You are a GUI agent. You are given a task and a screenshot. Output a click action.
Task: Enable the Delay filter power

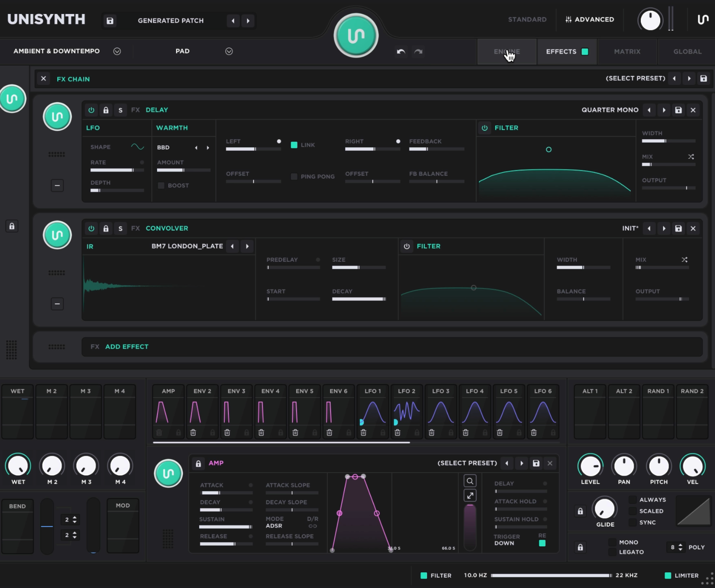pyautogui.click(x=485, y=128)
